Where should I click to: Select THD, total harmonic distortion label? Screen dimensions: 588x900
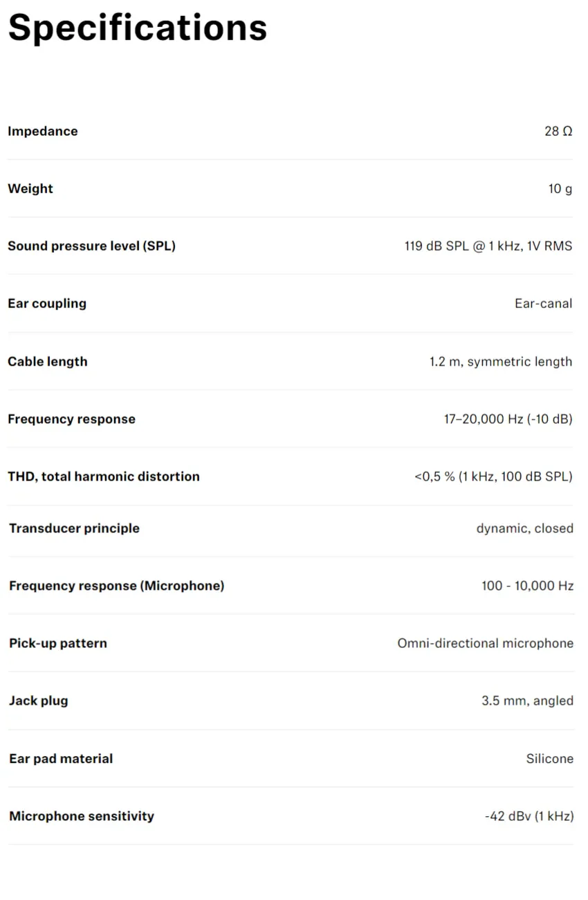coord(104,476)
